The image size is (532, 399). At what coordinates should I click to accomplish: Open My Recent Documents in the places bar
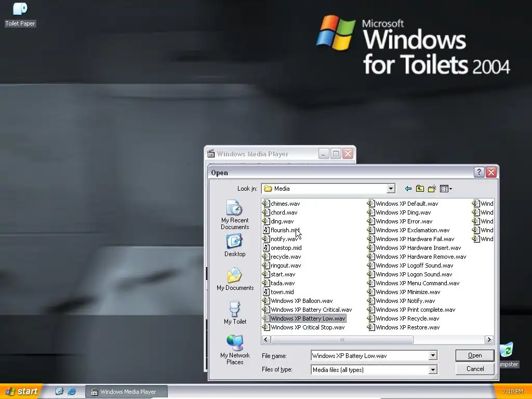pos(235,215)
